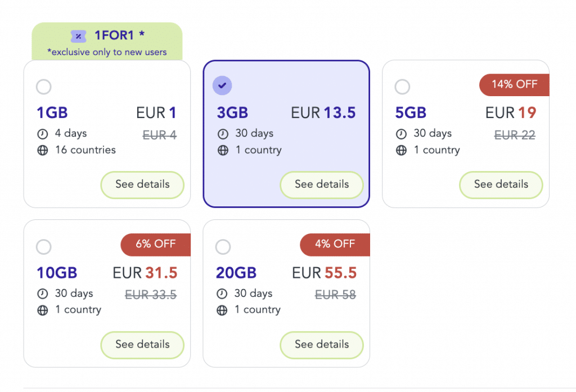Select the 5GB plan radio button
The width and height of the screenshot is (576, 392).
click(x=402, y=87)
